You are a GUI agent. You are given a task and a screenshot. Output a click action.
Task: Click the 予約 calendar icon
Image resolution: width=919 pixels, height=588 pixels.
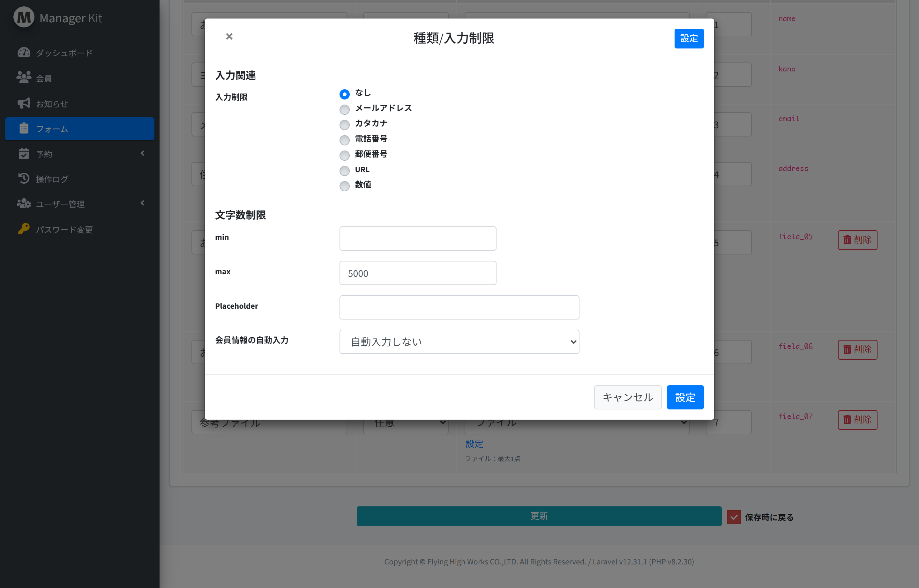click(x=24, y=153)
